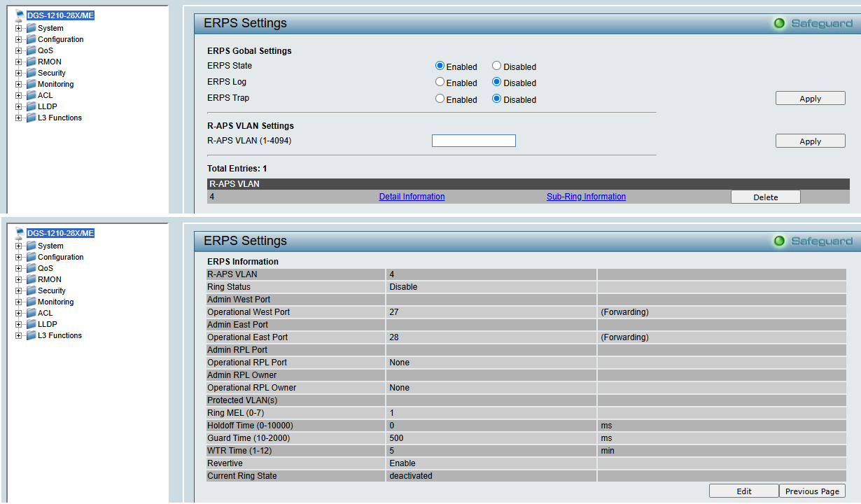Click the System folder icon in the tree beside ERPS Gobal Settings
Viewport: 861px width, 504px height.
coord(31,28)
